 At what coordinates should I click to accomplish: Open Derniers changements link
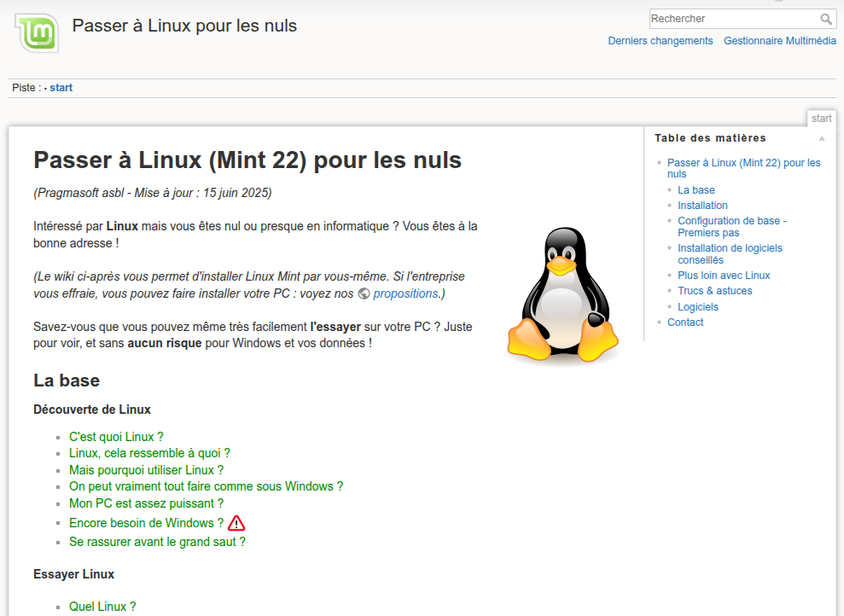point(660,41)
